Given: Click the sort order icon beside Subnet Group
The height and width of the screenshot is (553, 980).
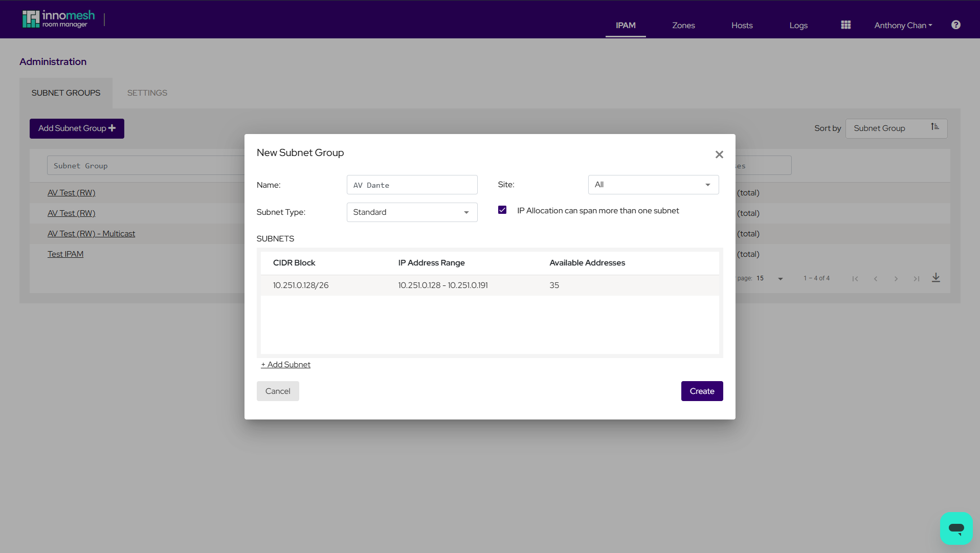Looking at the screenshot, I should click(935, 126).
